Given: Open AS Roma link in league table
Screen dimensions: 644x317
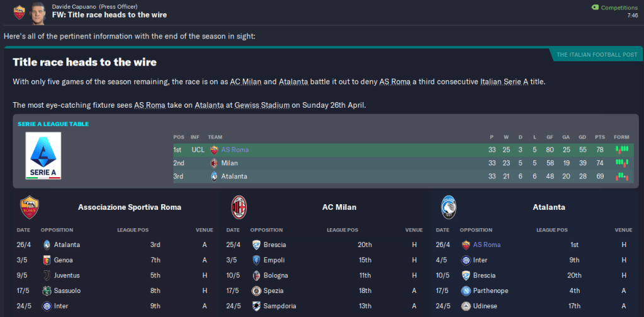Looking at the screenshot, I should [x=234, y=149].
